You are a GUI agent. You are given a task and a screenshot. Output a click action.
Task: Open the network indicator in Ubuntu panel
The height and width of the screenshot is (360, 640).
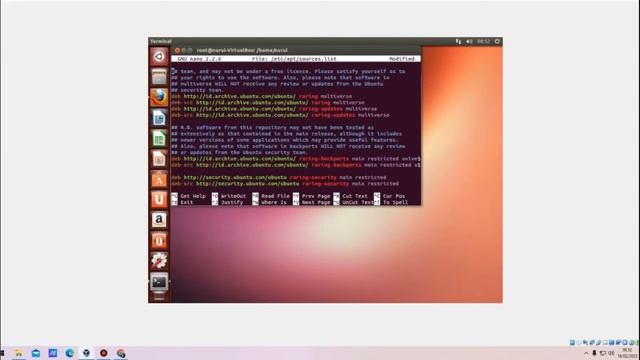(458, 41)
